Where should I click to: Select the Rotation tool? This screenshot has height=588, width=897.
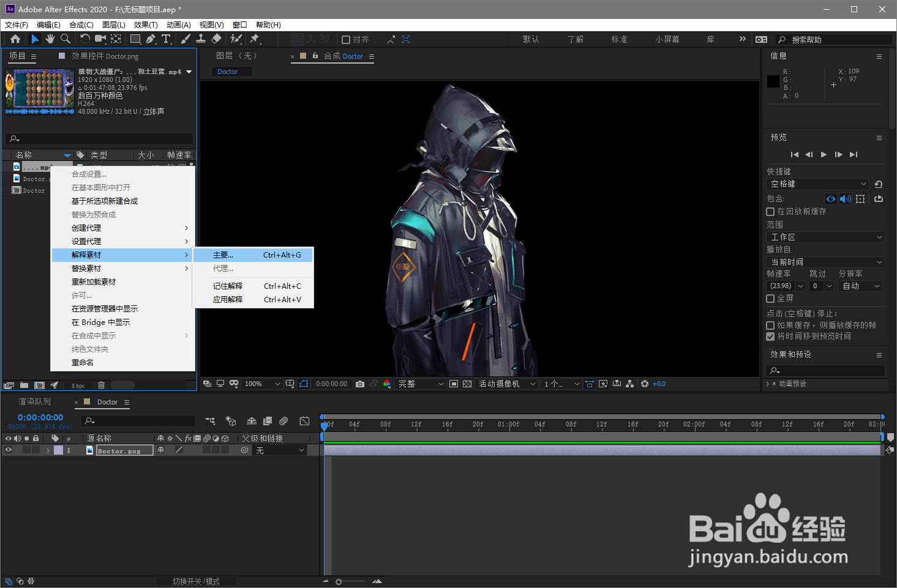pyautogui.click(x=85, y=39)
